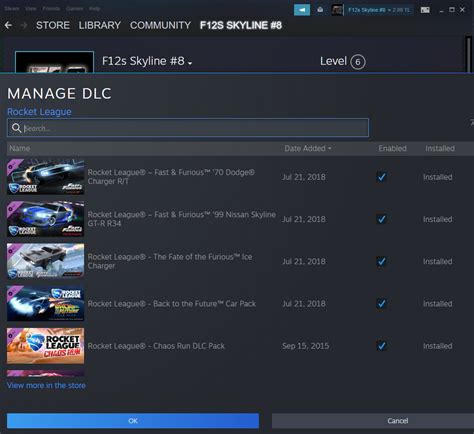Confirm with the OK button

tap(133, 421)
